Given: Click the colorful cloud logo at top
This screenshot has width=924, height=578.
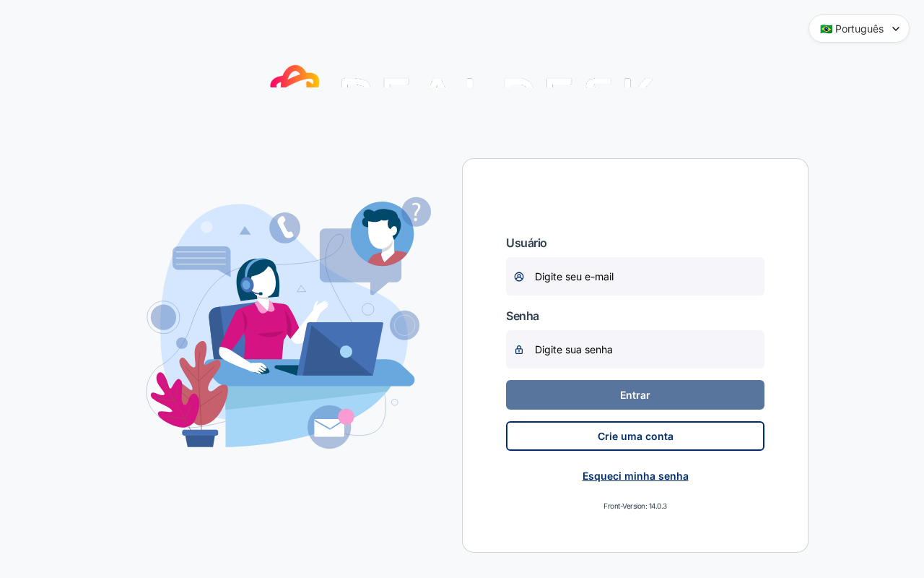Looking at the screenshot, I should point(295,77).
